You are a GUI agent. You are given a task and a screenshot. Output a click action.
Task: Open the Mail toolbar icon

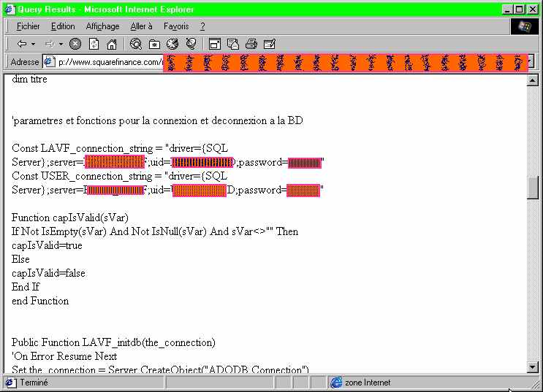[233, 44]
